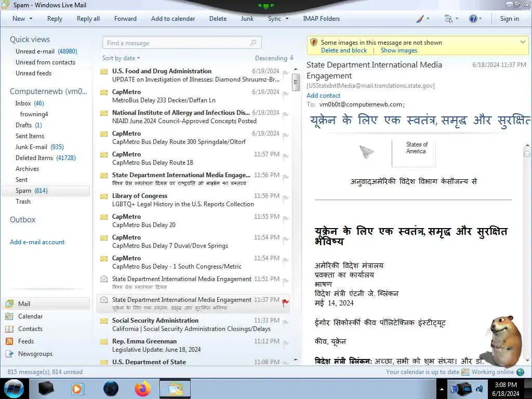The height and width of the screenshot is (399, 532).
Task: Open the New dropdown arrow
Action: [x=31, y=19]
